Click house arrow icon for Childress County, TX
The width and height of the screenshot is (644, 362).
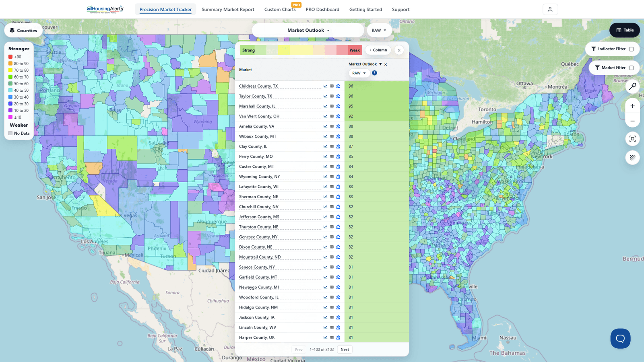coord(339,86)
